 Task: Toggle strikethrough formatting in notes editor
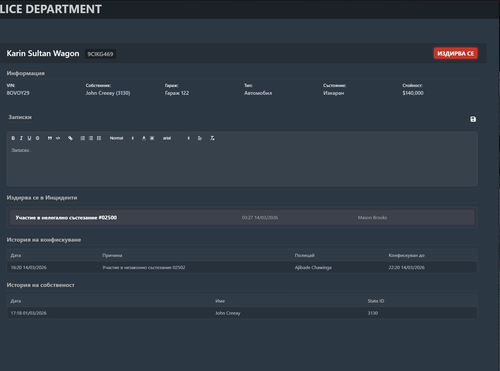(x=37, y=138)
